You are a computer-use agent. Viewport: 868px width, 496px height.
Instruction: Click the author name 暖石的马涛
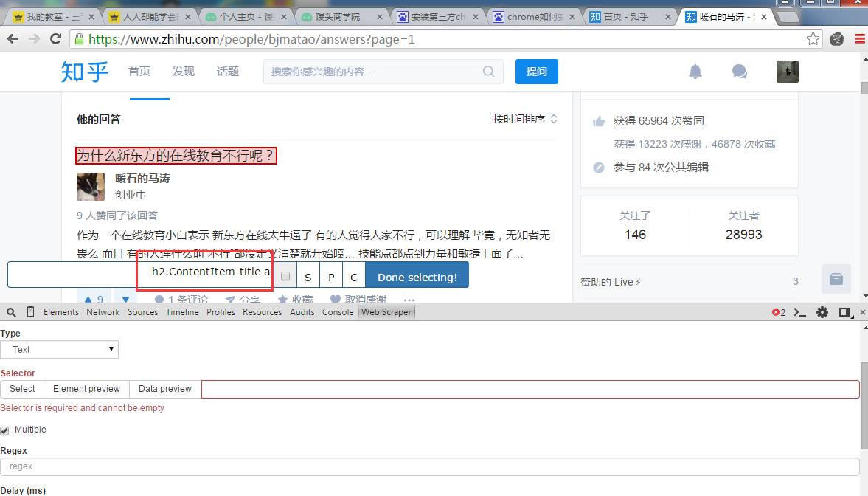coord(142,179)
